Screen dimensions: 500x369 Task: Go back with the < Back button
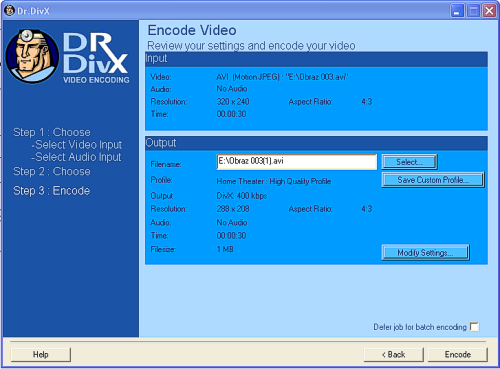pyautogui.click(x=394, y=354)
